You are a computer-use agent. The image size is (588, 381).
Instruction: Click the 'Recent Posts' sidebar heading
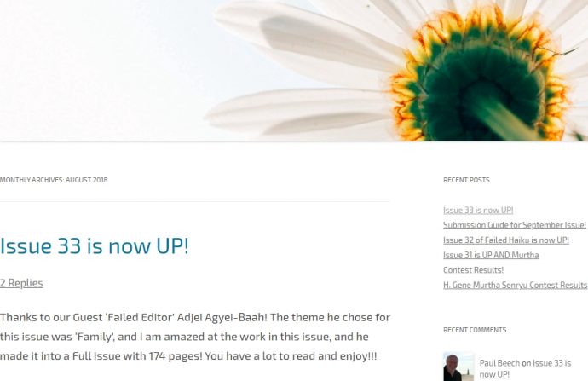(466, 180)
